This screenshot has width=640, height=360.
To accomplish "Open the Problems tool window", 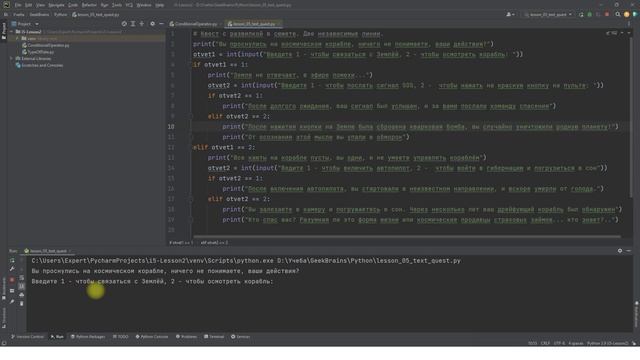I will tap(187, 337).
